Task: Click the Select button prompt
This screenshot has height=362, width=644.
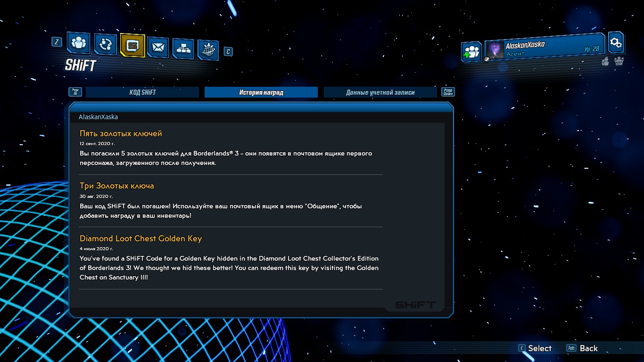Action: tap(535, 348)
